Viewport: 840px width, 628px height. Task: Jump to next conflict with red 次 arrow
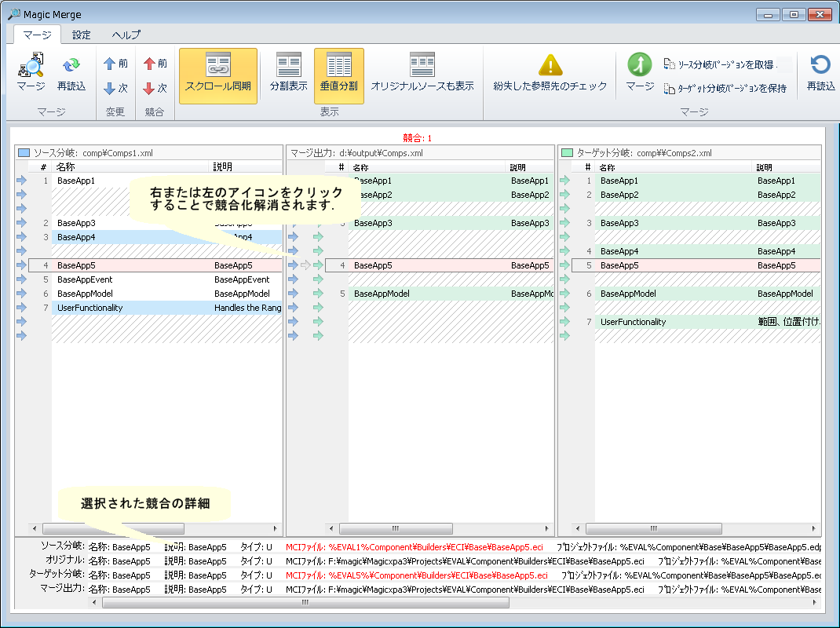click(x=155, y=88)
